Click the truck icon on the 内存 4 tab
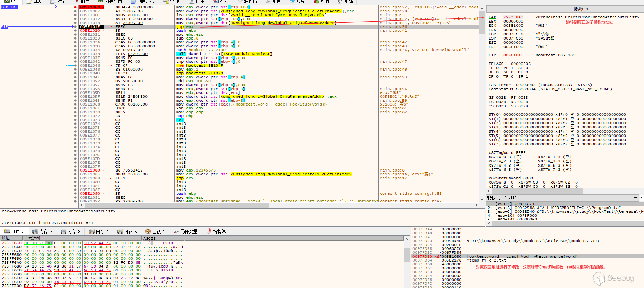The image size is (644, 288). pyautogui.click(x=92, y=232)
